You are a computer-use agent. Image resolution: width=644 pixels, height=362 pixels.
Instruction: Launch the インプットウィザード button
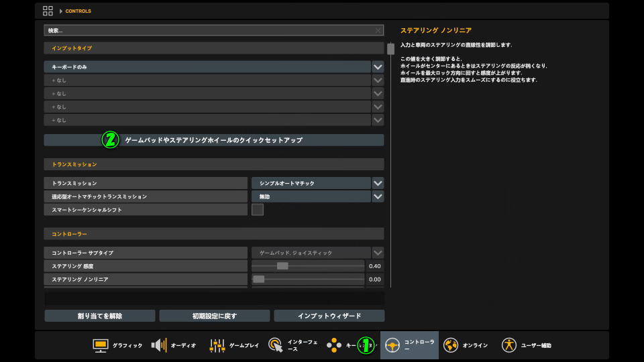pos(329,316)
